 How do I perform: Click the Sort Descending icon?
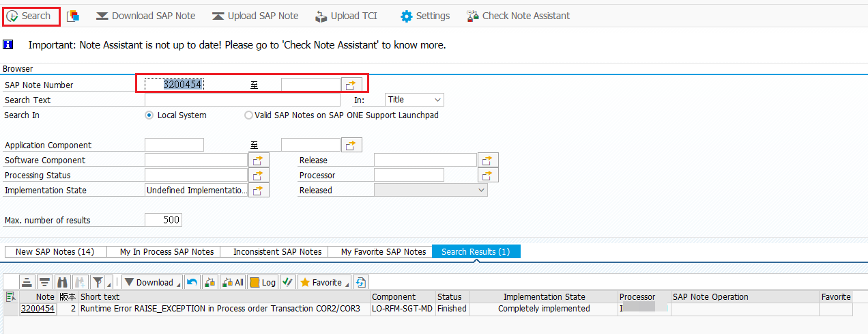(x=44, y=282)
